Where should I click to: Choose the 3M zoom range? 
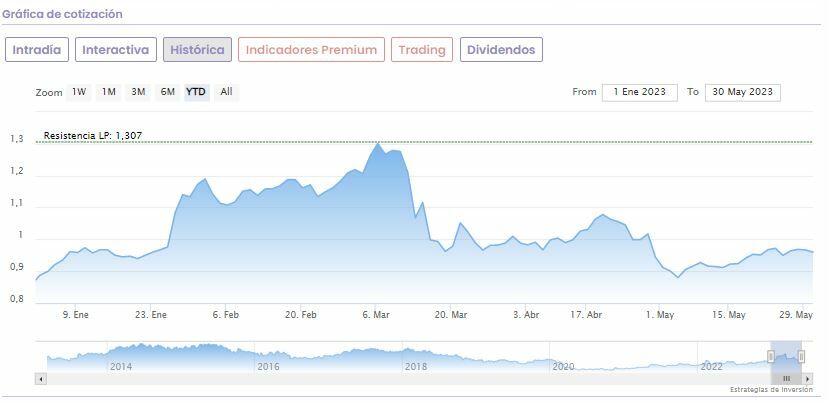tap(138, 92)
